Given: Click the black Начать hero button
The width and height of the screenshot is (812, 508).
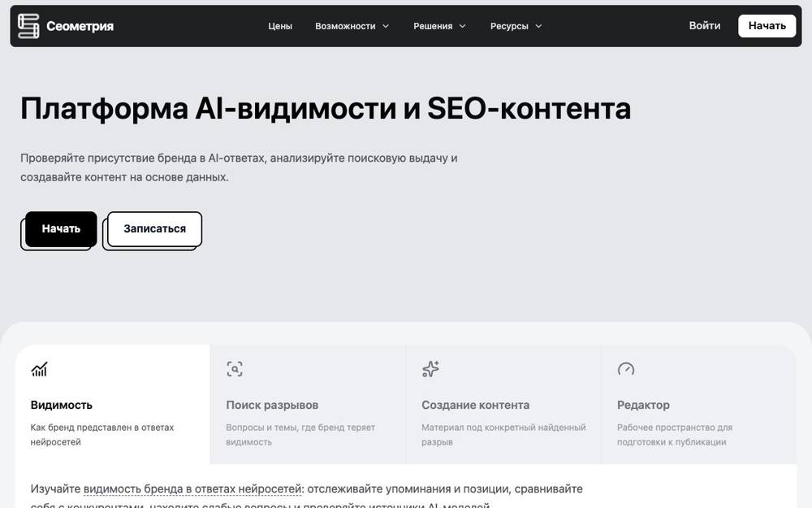Looking at the screenshot, I should [61, 228].
